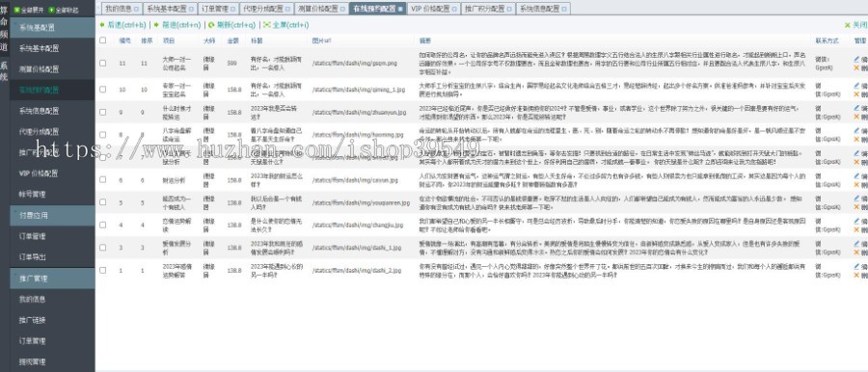Click the edit pencil icon for row 10

[x=856, y=85]
